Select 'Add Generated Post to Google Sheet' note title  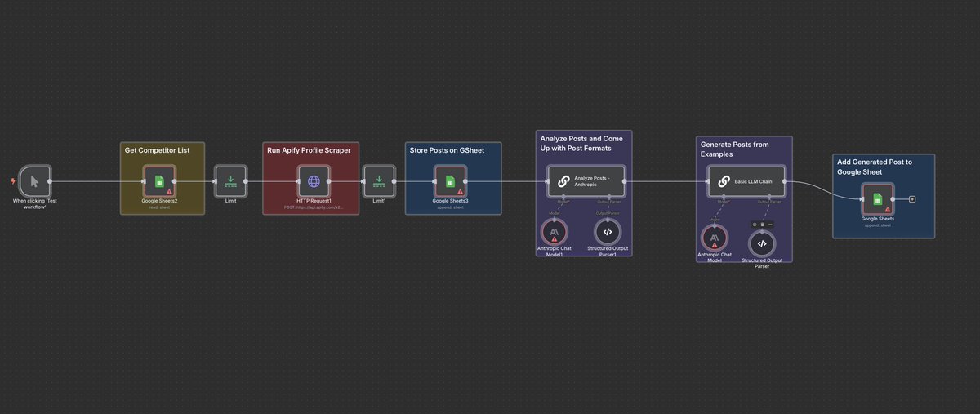click(x=875, y=167)
